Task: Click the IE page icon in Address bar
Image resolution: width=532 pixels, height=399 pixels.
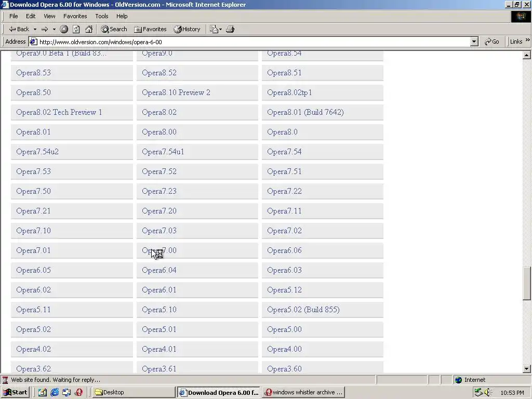Action: [33, 42]
